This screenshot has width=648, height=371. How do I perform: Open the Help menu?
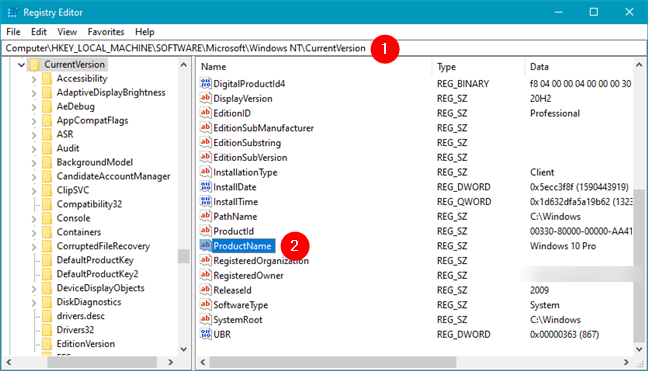click(x=145, y=32)
